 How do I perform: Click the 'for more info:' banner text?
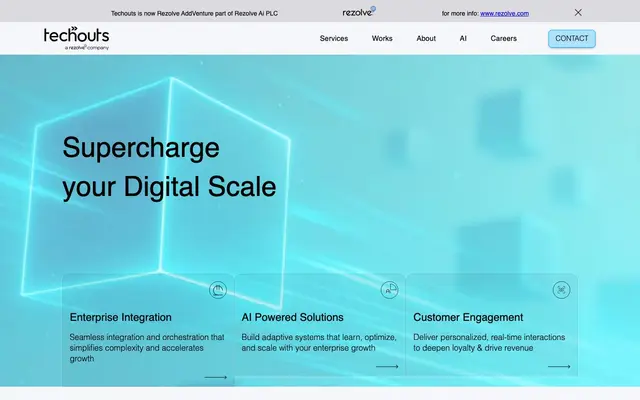(460, 13)
